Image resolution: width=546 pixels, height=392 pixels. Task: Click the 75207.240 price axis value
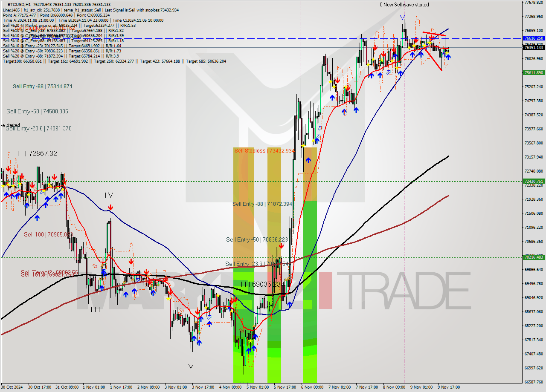point(534,86)
